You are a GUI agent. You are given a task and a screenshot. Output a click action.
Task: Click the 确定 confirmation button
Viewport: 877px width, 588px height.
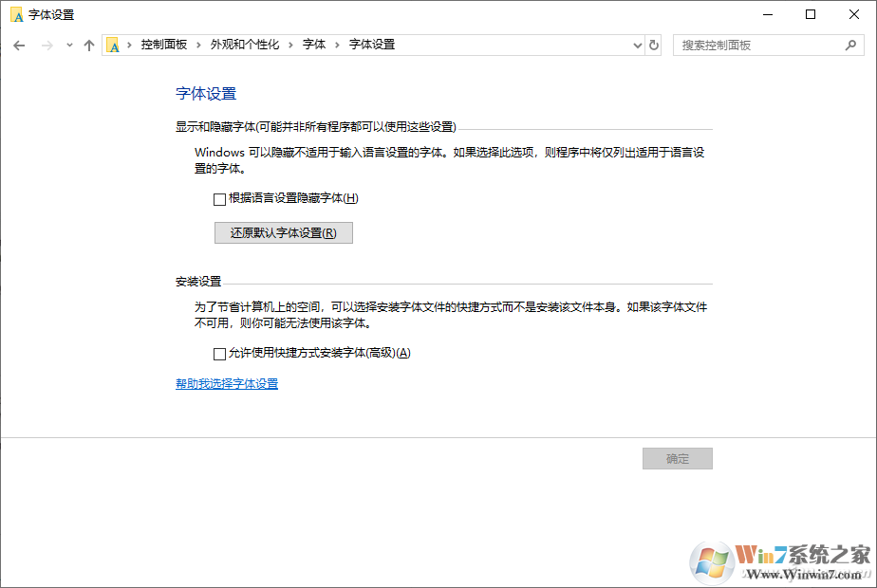(677, 458)
